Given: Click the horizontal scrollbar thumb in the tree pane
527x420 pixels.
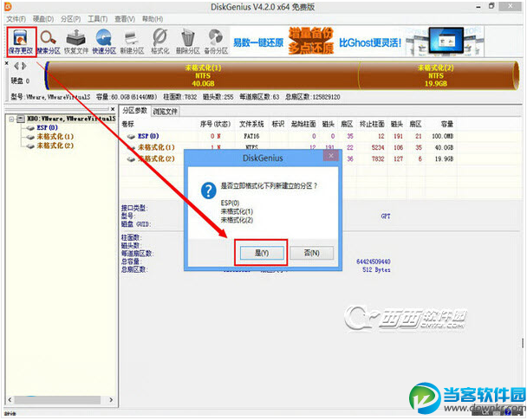Looking at the screenshot, I should pyautogui.click(x=57, y=400).
